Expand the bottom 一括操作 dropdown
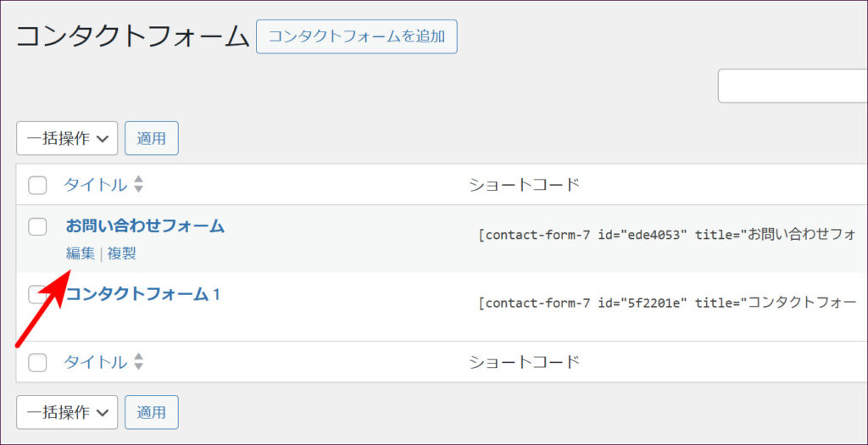The image size is (868, 445). (67, 412)
